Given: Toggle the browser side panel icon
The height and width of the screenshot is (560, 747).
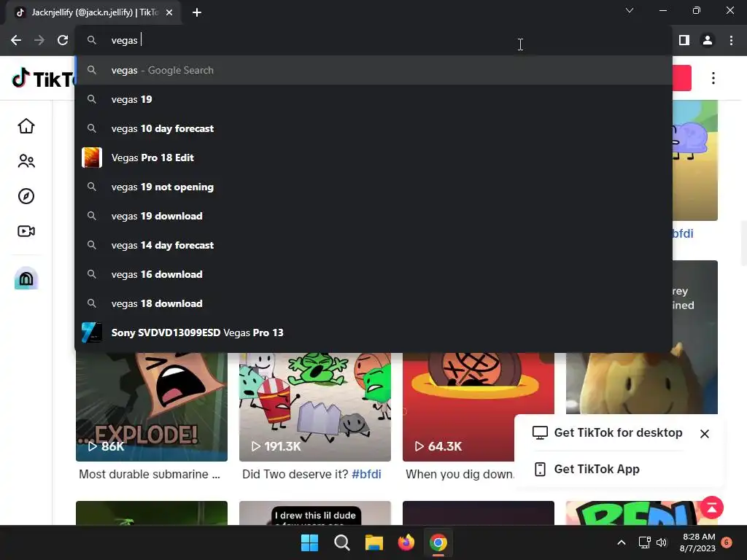Looking at the screenshot, I should click(x=684, y=41).
